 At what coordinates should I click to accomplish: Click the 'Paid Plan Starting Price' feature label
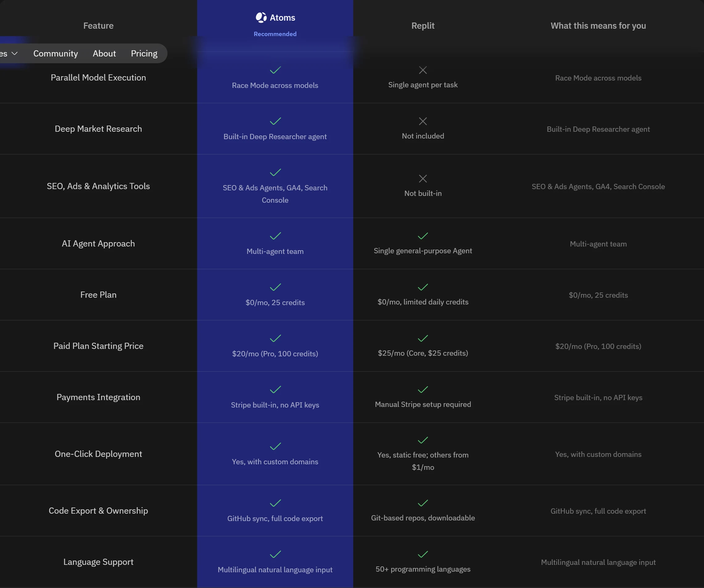coord(98,346)
